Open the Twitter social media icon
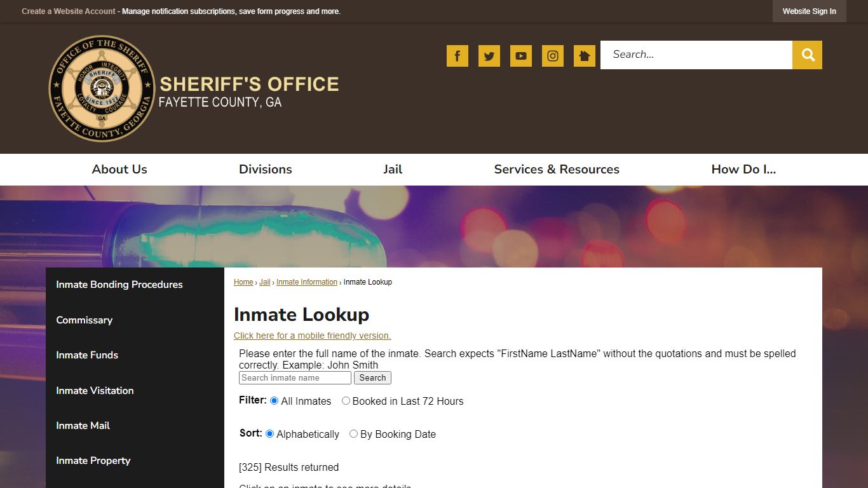The width and height of the screenshot is (868, 488). 489,56
